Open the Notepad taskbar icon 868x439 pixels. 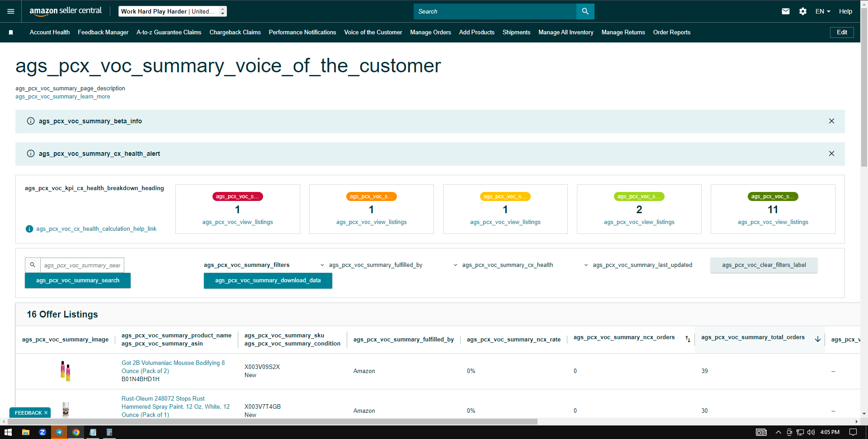93,432
